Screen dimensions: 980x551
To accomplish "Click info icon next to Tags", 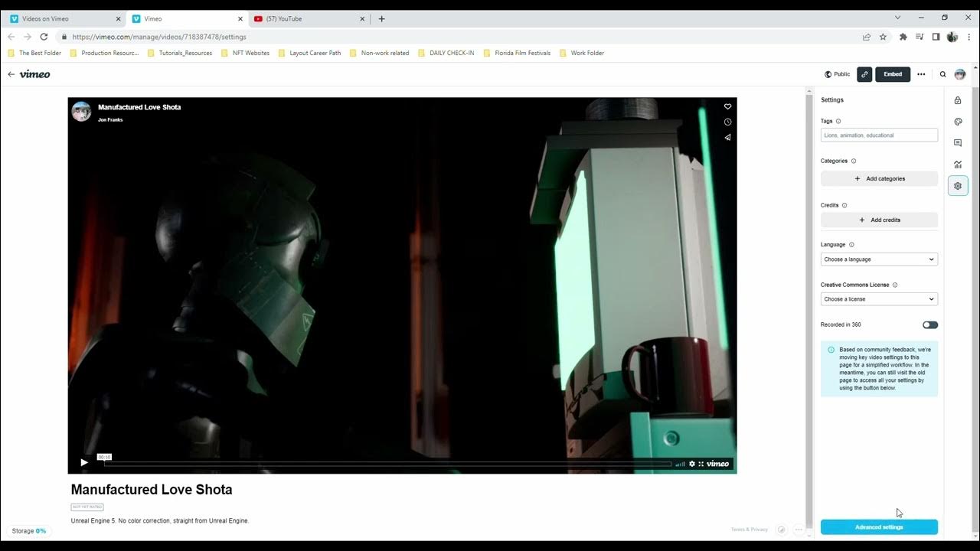I will coord(838,121).
